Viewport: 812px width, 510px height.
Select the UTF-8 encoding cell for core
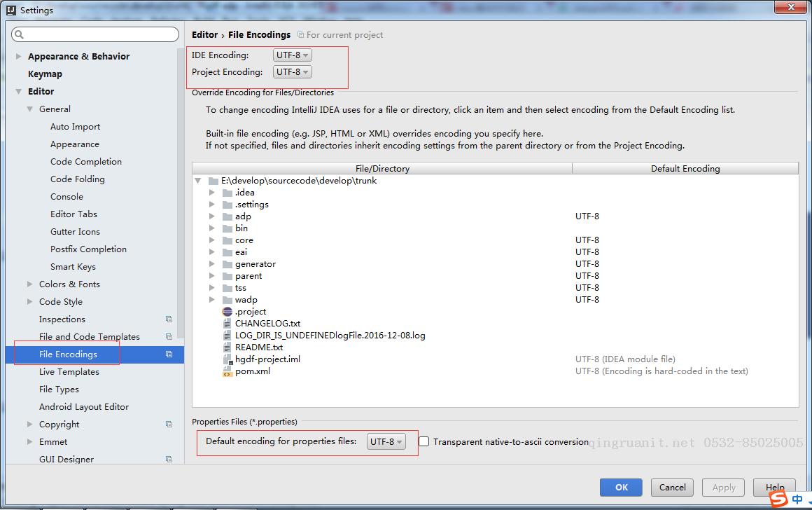[587, 240]
